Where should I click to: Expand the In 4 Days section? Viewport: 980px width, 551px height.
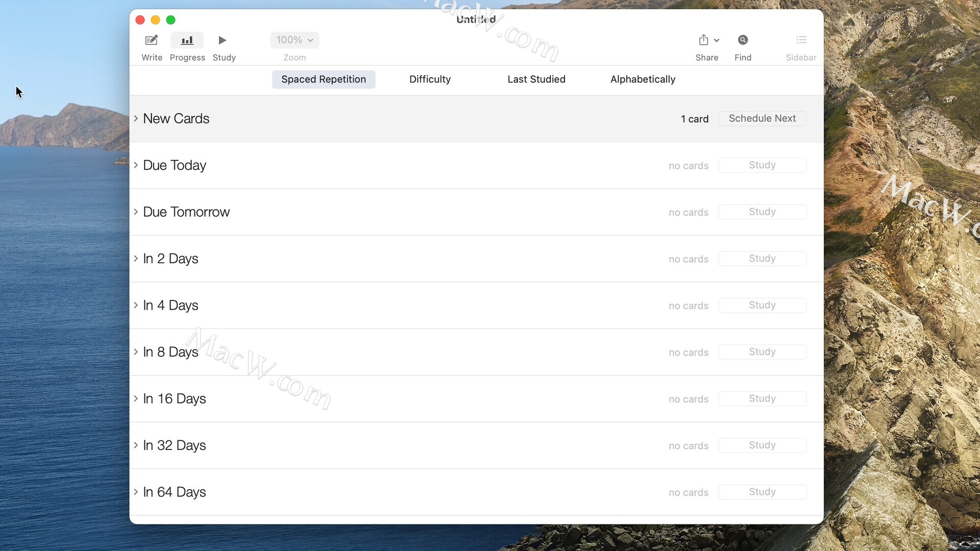136,305
